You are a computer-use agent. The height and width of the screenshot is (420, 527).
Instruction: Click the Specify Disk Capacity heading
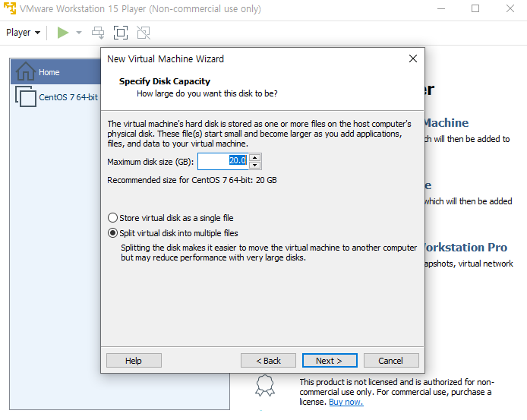165,81
